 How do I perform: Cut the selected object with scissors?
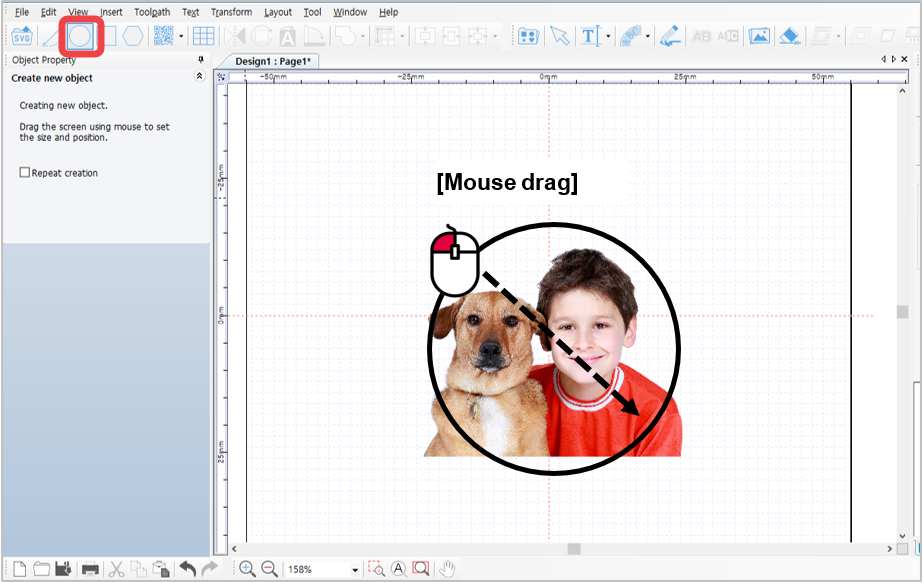117,569
